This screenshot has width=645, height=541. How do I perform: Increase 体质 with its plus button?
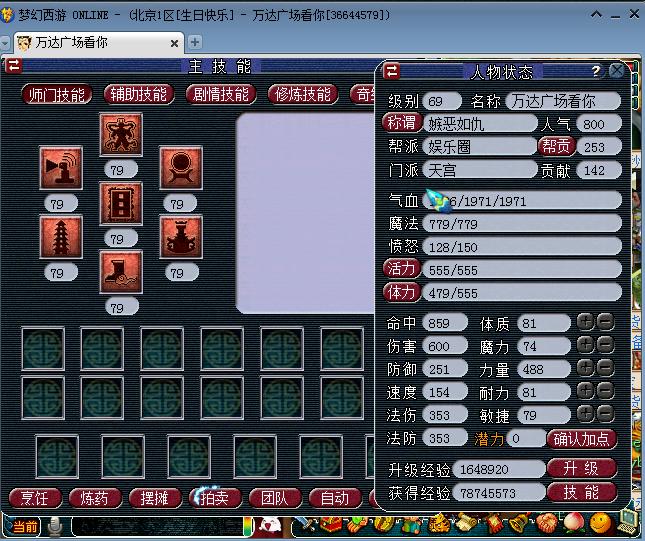[585, 322]
